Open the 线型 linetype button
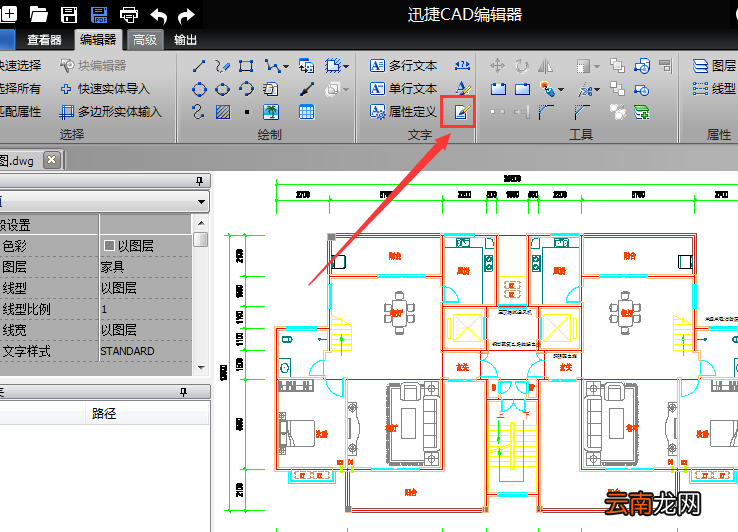The width and height of the screenshot is (738, 532). pos(714,89)
